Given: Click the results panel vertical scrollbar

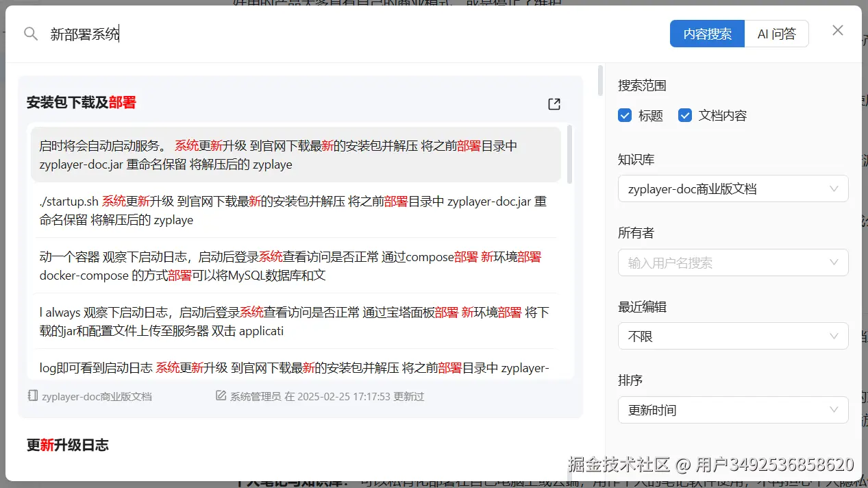Looking at the screenshot, I should [601, 80].
